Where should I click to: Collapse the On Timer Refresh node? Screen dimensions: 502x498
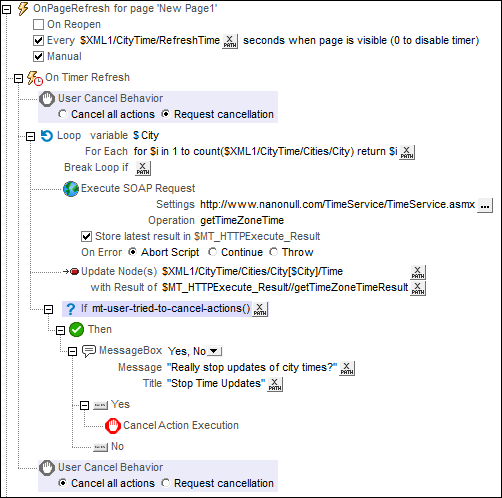click(18, 79)
